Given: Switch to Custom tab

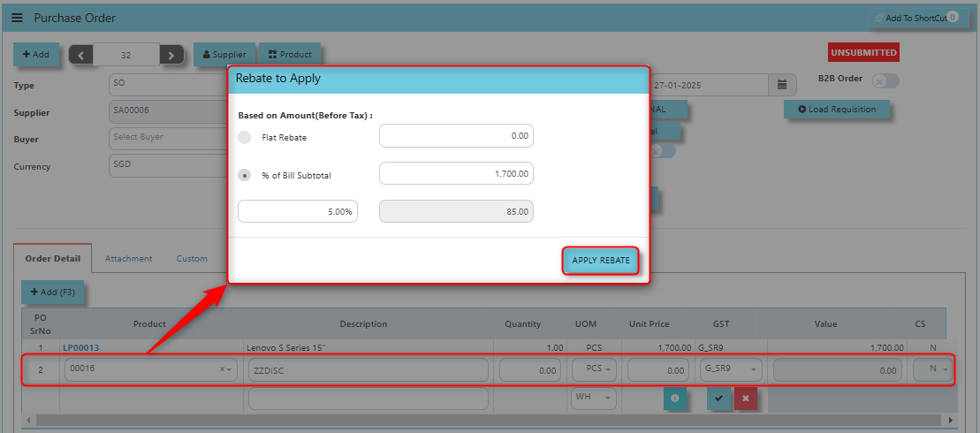Looking at the screenshot, I should (192, 259).
